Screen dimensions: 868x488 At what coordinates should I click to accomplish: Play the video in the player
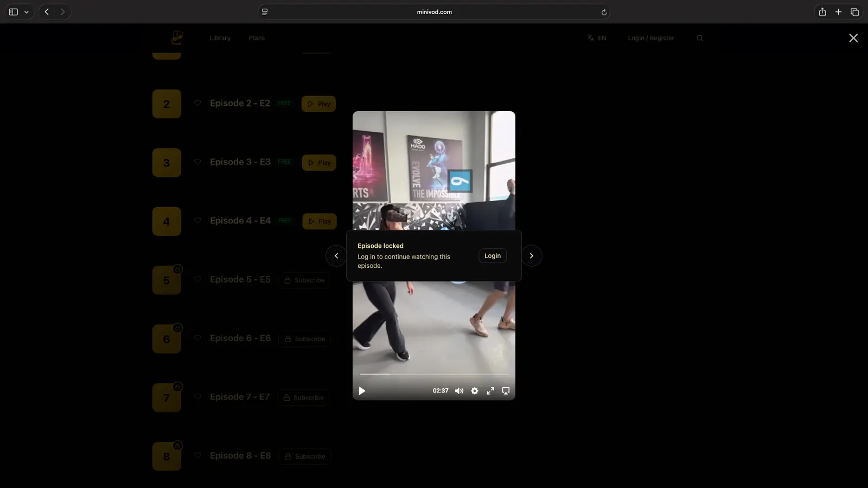tap(362, 391)
